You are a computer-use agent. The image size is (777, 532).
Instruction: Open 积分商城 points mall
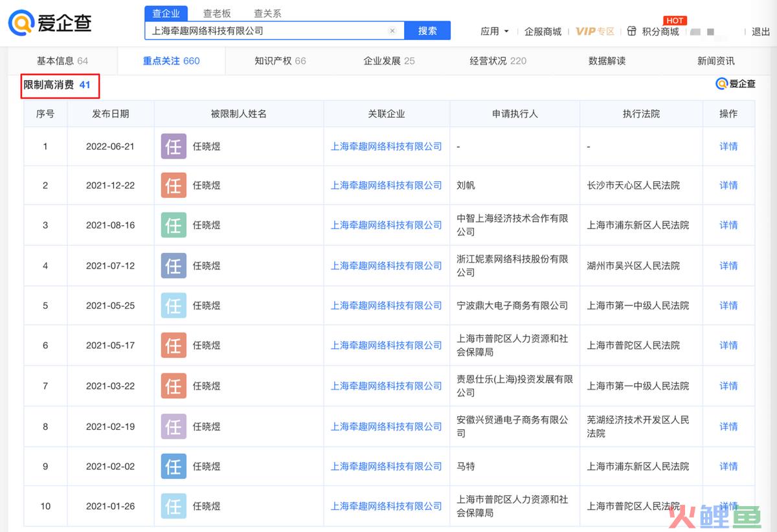click(x=660, y=31)
